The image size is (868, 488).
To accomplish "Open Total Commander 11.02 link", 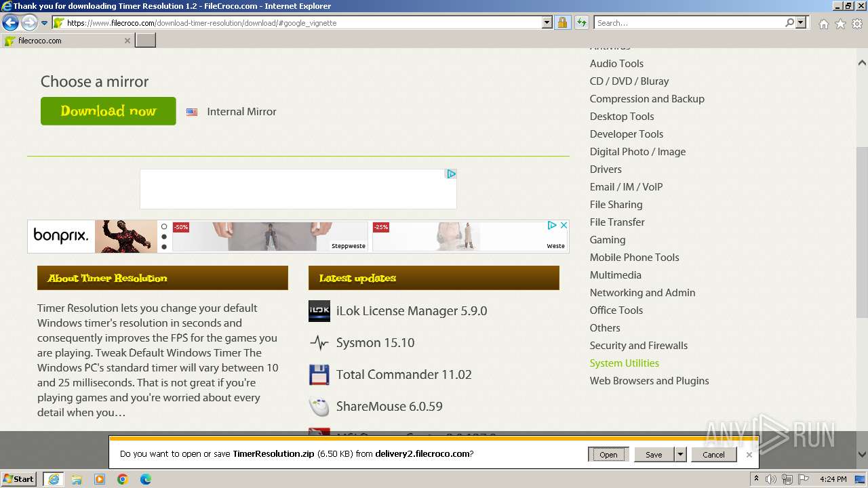I will coord(403,375).
